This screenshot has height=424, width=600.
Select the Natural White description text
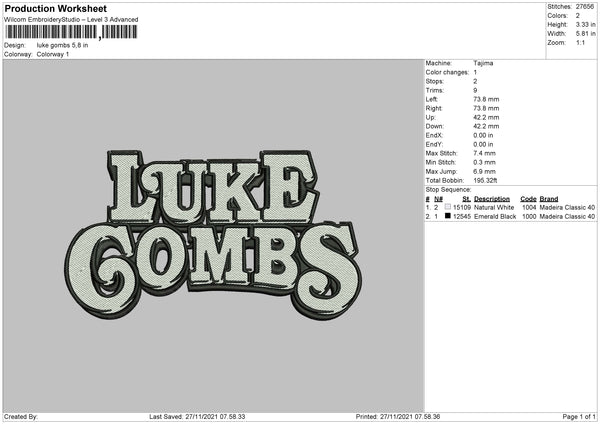(x=494, y=207)
